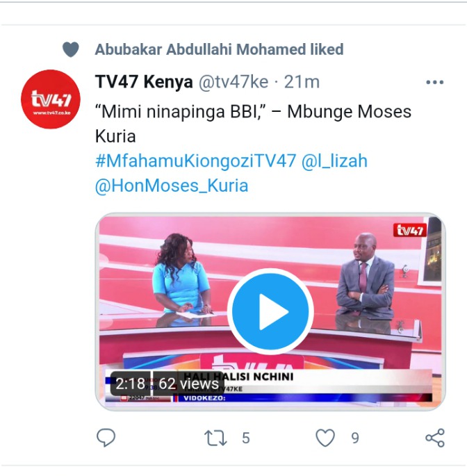Image resolution: width=467 pixels, height=476 pixels.
Task: Open hashtag #MfahamuKiongoziTV47
Action: [195, 161]
